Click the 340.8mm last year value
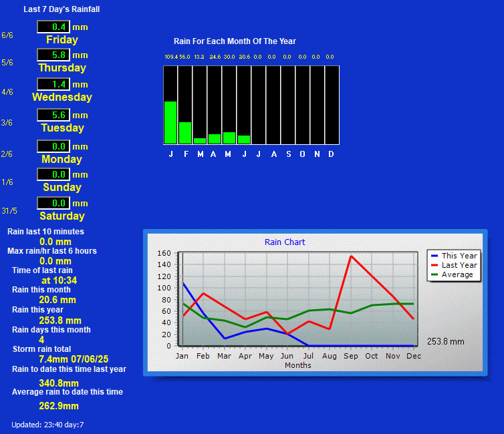The height and width of the screenshot is (434, 504). pyautogui.click(x=59, y=383)
